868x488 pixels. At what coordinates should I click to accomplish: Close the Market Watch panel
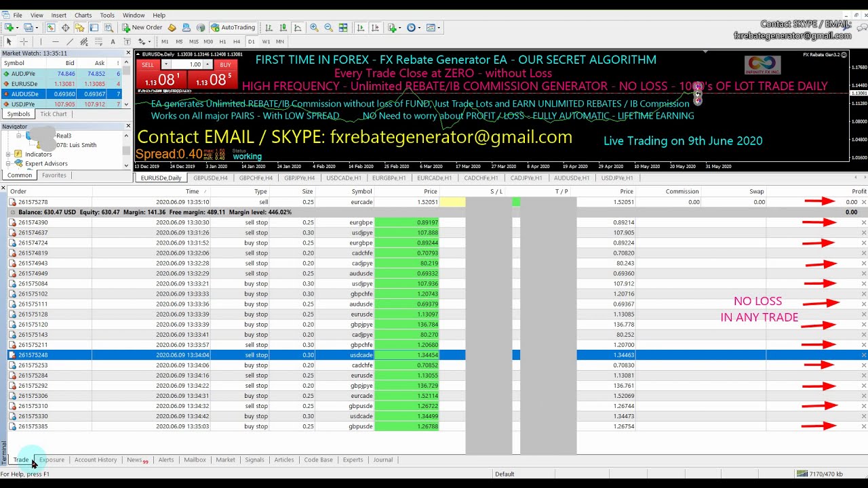coord(128,53)
